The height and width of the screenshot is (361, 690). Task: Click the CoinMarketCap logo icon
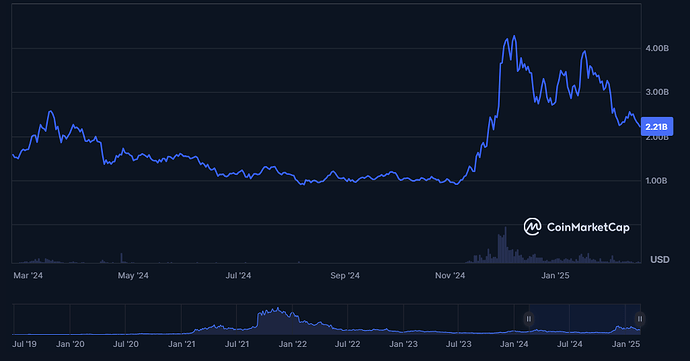(x=532, y=227)
